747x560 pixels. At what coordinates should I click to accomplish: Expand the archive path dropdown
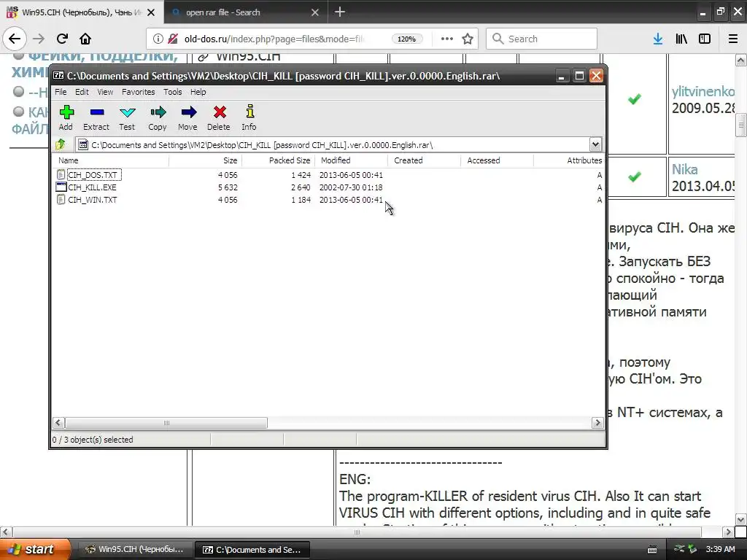(595, 144)
